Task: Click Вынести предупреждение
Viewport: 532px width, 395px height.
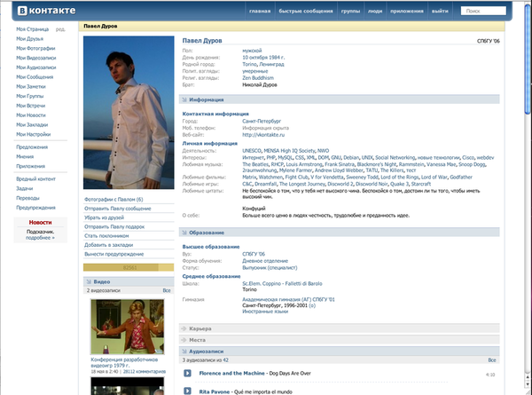Action: point(114,254)
